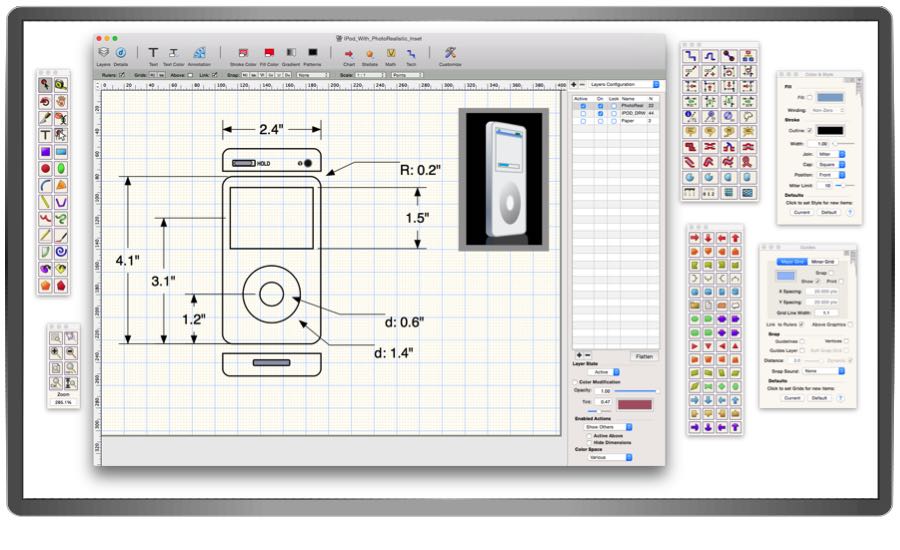900x550 pixels.
Task: Toggle On checkbox for IPOD_DRW layer
Action: pyautogui.click(x=600, y=114)
